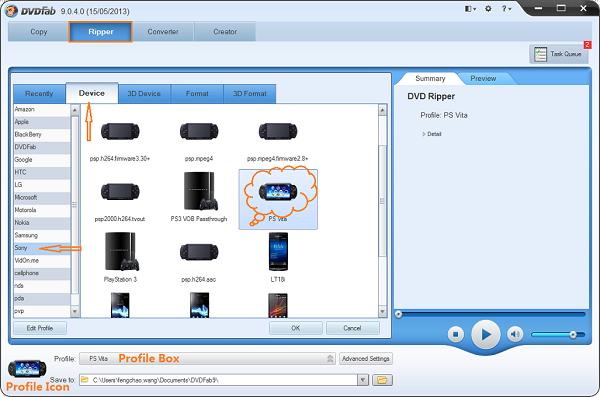Switch to the Converter tab
This screenshot has width=600, height=397.
click(163, 32)
